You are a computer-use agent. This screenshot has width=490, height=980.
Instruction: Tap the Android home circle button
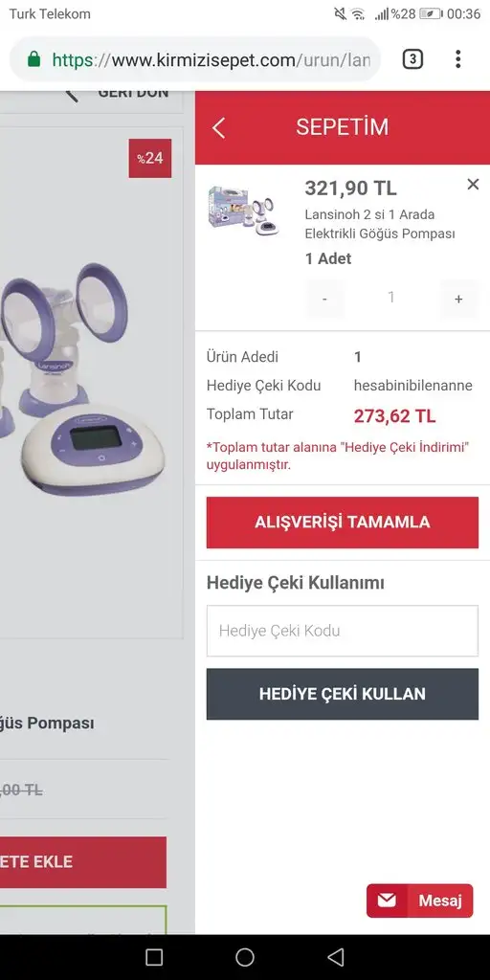tap(245, 957)
